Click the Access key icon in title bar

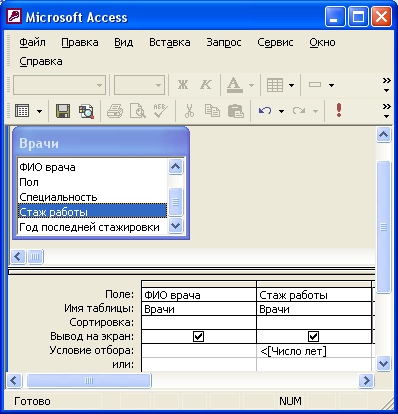(14, 16)
